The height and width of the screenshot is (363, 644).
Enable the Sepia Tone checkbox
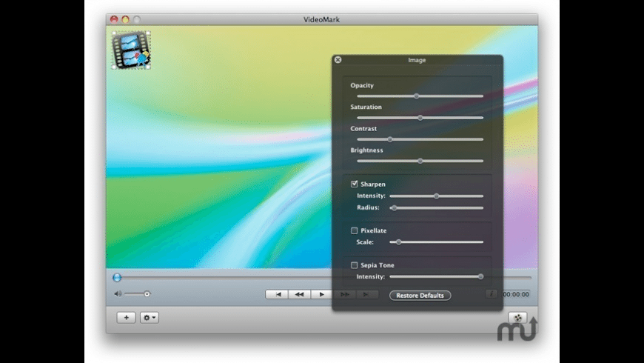(x=355, y=265)
